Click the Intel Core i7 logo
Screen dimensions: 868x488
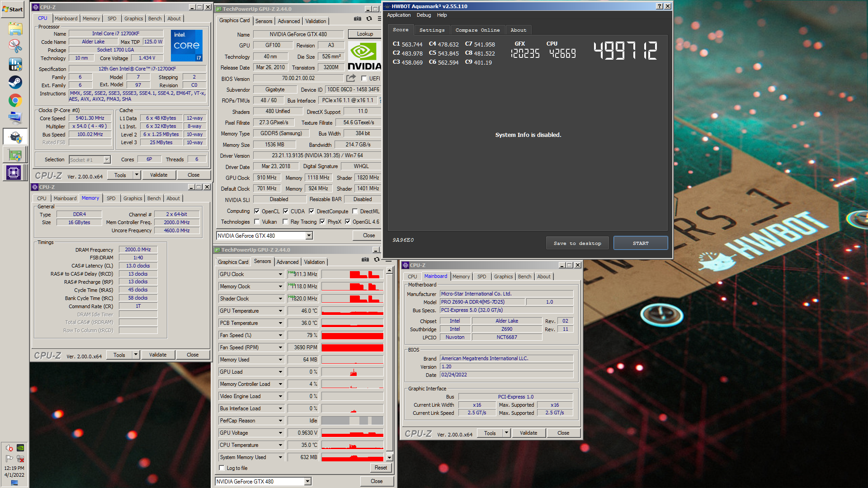187,46
